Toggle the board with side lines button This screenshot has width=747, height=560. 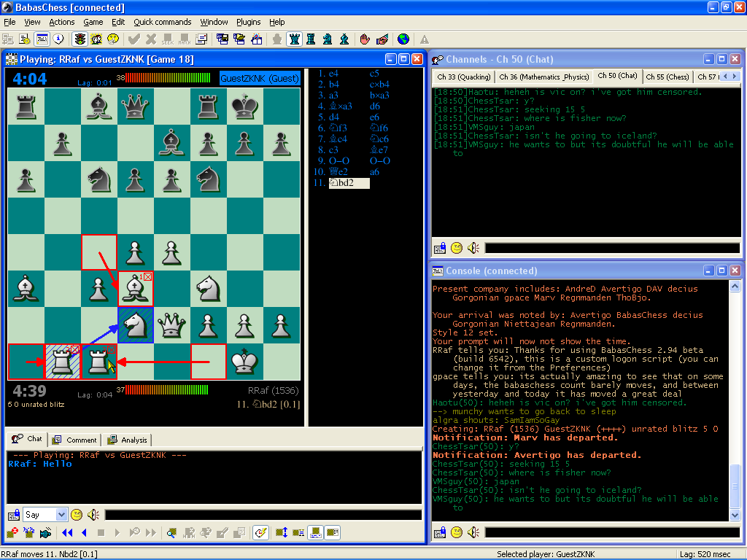298,532
